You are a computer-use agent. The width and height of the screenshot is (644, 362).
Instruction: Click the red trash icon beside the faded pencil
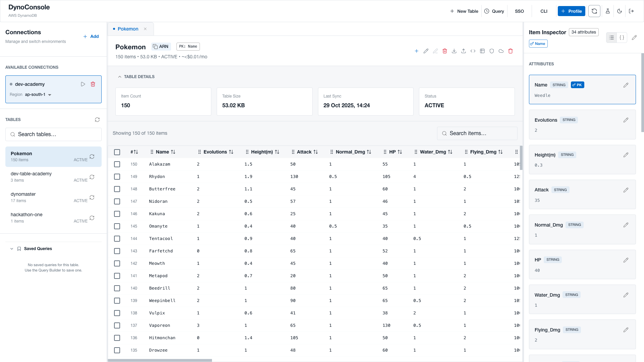445,51
